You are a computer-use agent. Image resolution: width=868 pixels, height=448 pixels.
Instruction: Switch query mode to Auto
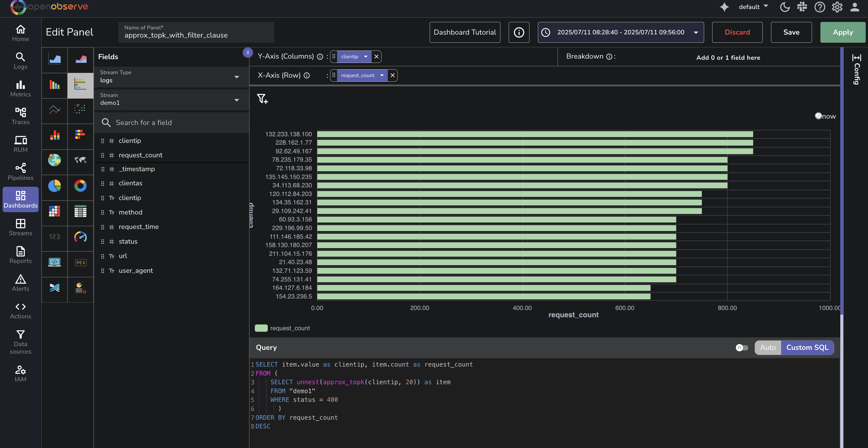pyautogui.click(x=768, y=348)
